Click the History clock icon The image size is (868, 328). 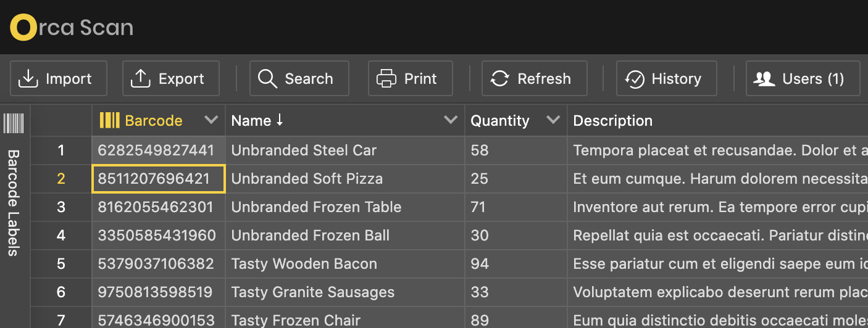tap(635, 79)
